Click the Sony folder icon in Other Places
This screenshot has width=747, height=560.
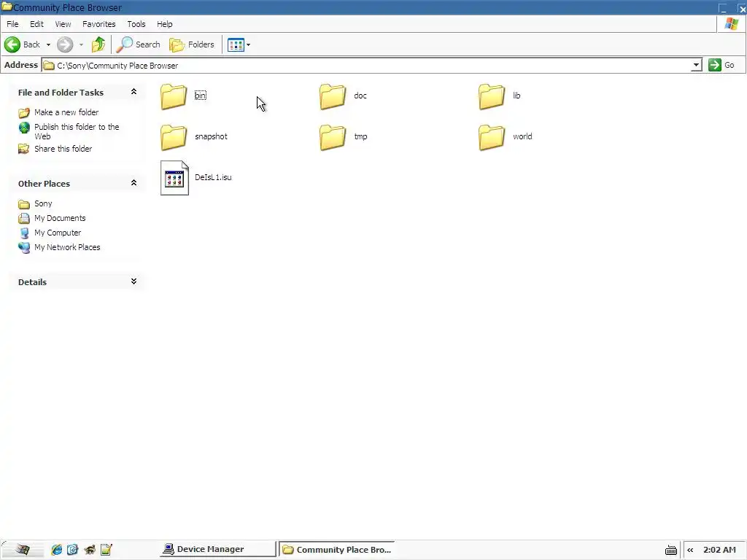click(24, 204)
